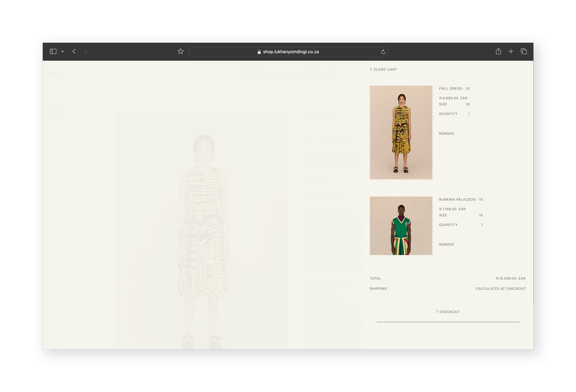The height and width of the screenshot is (392, 576).
Task: Reload the page using the refresh icon
Action: pos(383,52)
